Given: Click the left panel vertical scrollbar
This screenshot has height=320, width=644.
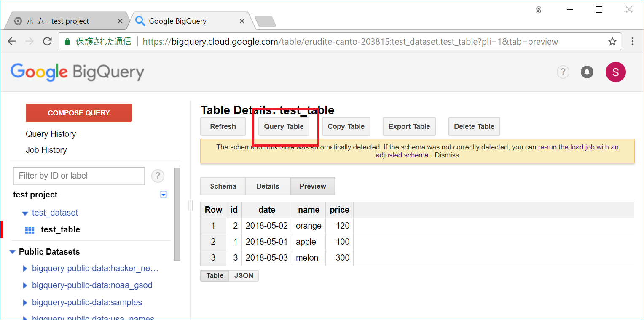Looking at the screenshot, I should (x=177, y=214).
